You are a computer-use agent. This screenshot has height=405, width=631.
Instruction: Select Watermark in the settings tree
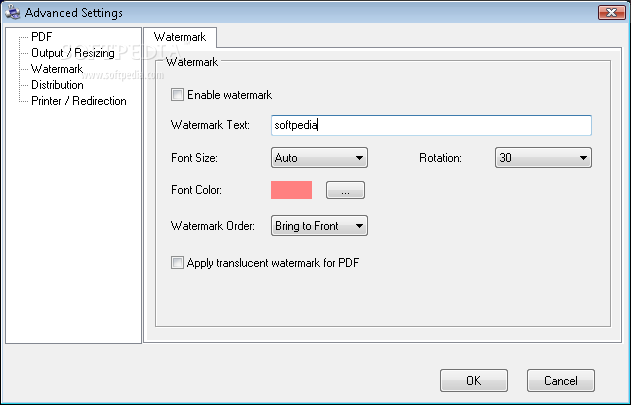pos(57,69)
